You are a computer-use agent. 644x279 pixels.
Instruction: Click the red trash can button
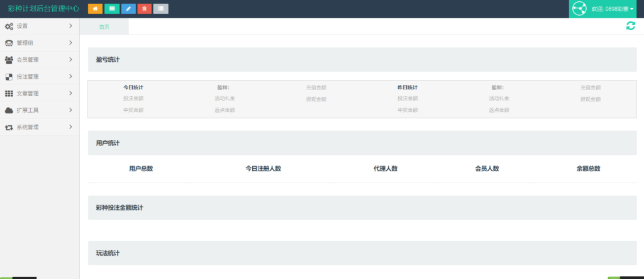click(x=145, y=9)
